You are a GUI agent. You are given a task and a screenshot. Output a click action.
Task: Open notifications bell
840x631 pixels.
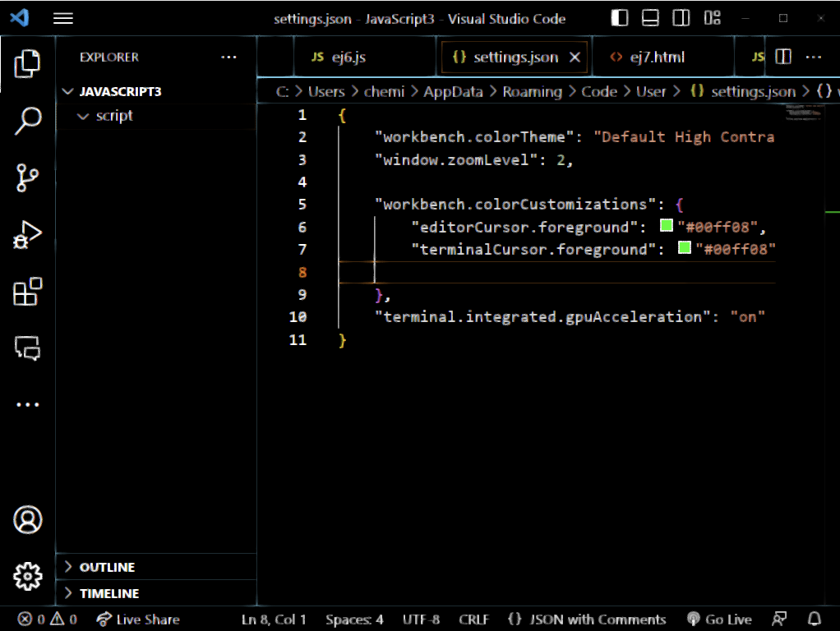pos(815,619)
